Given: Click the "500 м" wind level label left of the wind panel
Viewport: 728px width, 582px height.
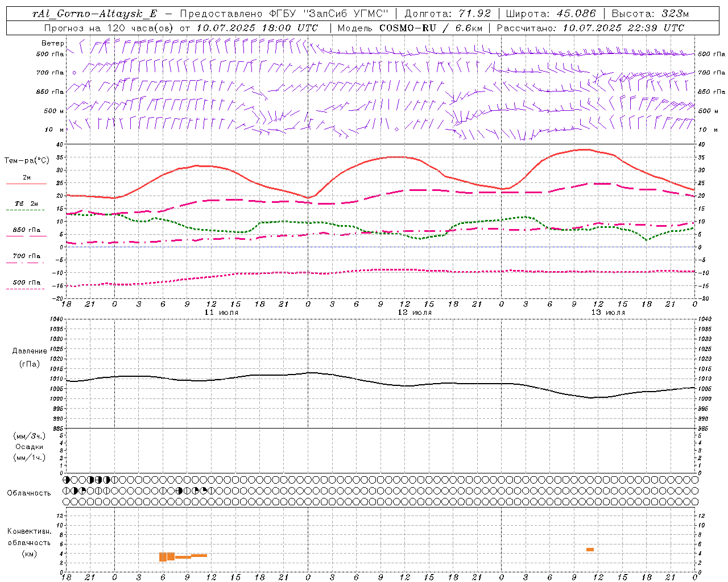Looking at the screenshot, I should [x=54, y=111].
